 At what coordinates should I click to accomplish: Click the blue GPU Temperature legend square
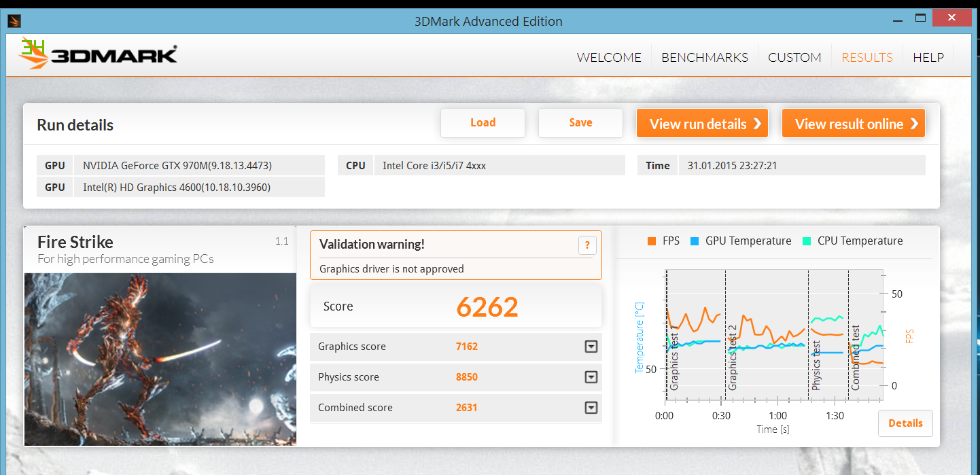pyautogui.click(x=695, y=241)
